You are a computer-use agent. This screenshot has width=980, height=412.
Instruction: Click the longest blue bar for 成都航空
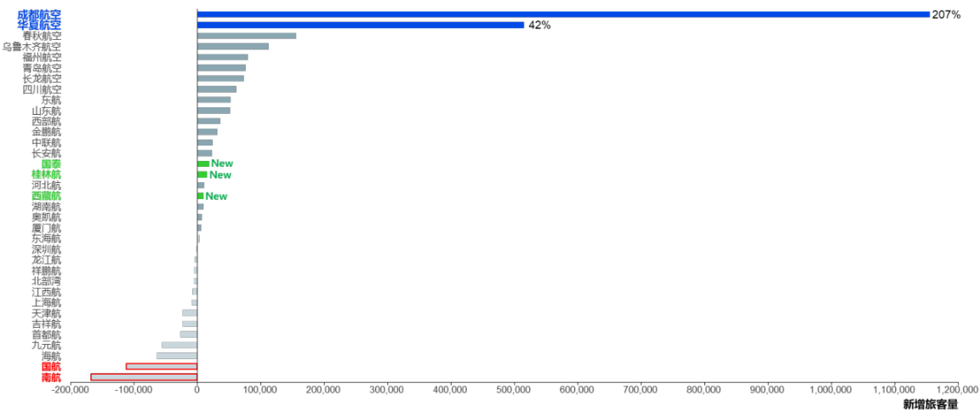coord(563,14)
